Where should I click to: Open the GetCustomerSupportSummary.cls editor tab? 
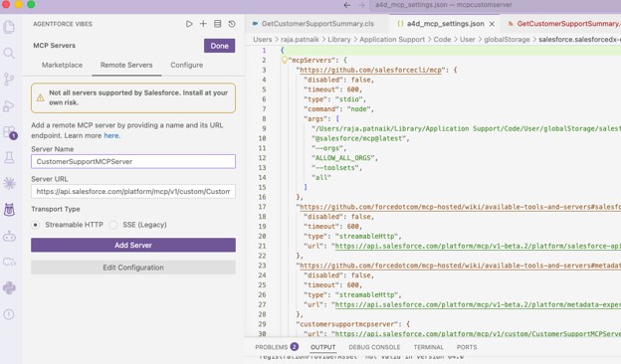tap(317, 24)
